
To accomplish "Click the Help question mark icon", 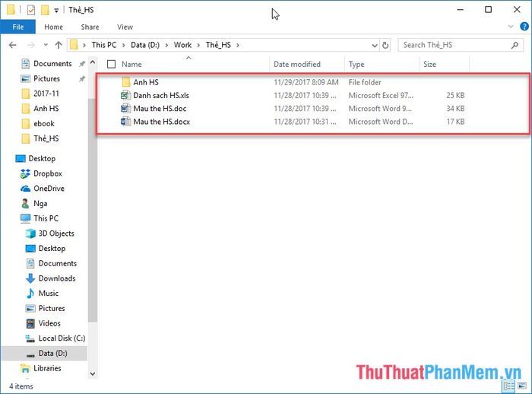I will [x=524, y=27].
